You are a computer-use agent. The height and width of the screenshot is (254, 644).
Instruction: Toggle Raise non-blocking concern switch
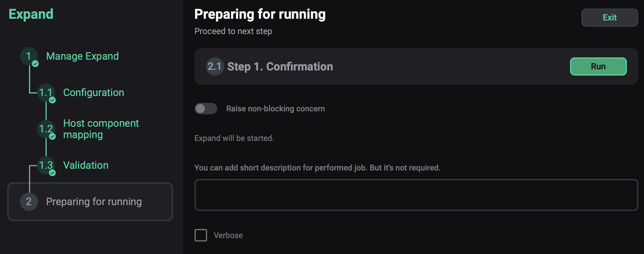point(206,109)
